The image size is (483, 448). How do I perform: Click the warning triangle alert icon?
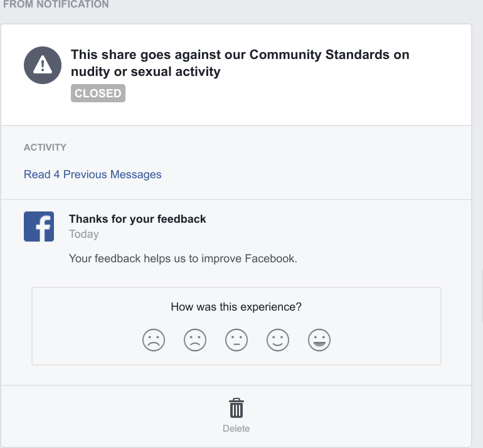[43, 65]
